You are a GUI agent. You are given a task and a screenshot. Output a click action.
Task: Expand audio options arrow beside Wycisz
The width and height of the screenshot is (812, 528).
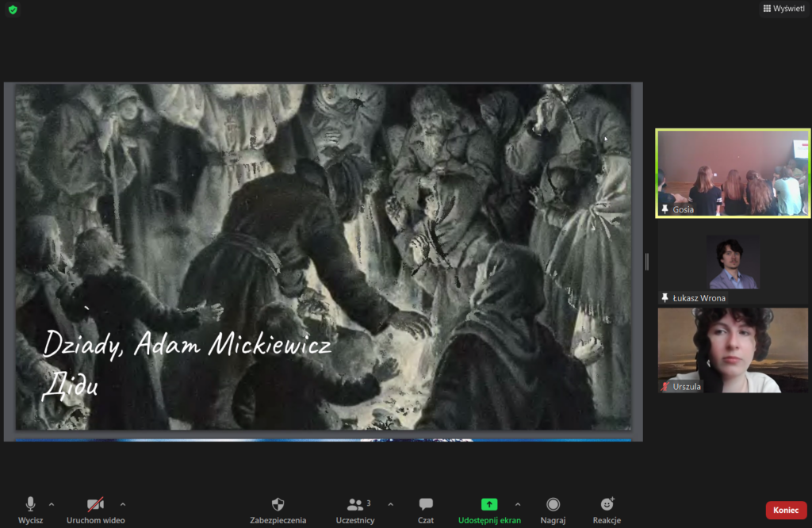(52, 504)
